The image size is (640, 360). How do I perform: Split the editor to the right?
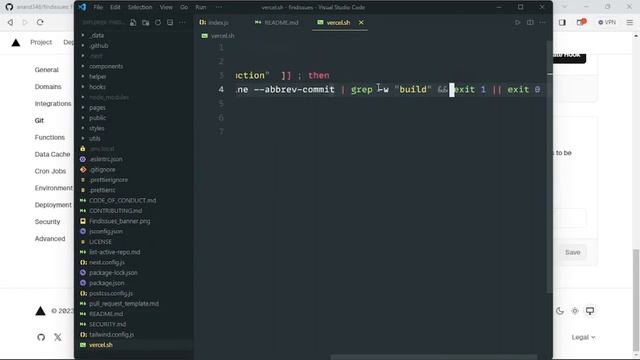[x=530, y=22]
